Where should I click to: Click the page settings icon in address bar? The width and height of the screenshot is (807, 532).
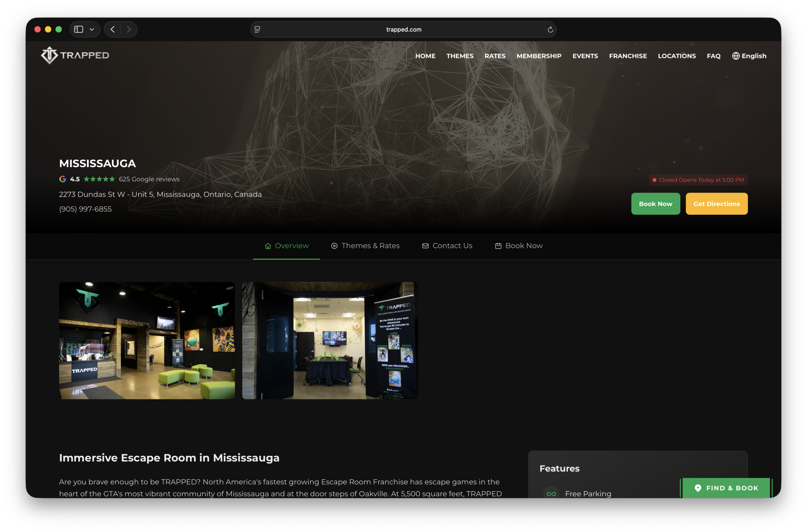coord(257,30)
